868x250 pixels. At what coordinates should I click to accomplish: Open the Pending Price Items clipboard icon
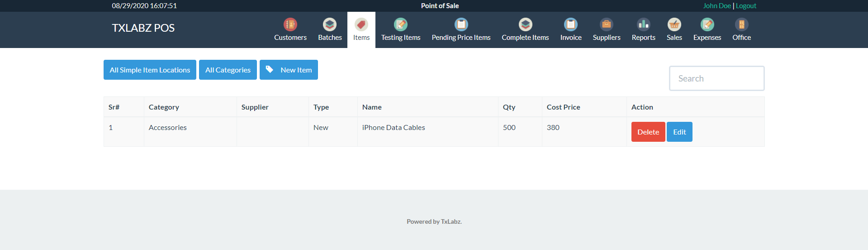click(x=461, y=24)
